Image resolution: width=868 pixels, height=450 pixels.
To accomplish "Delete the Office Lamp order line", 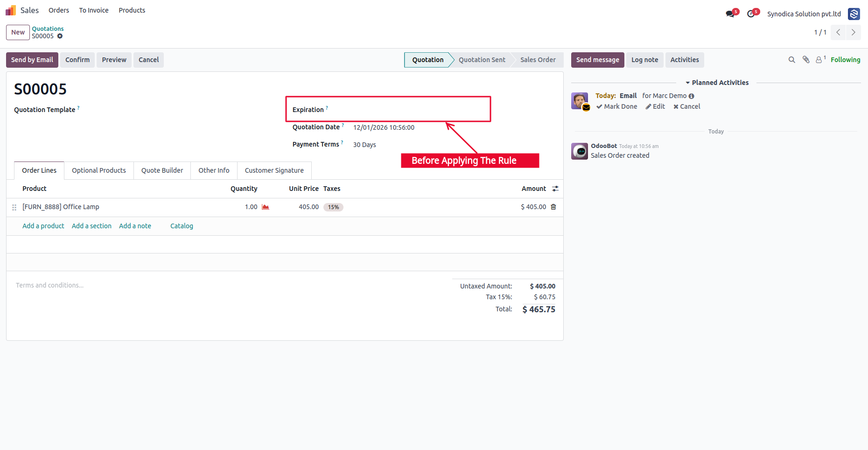I will (x=553, y=207).
